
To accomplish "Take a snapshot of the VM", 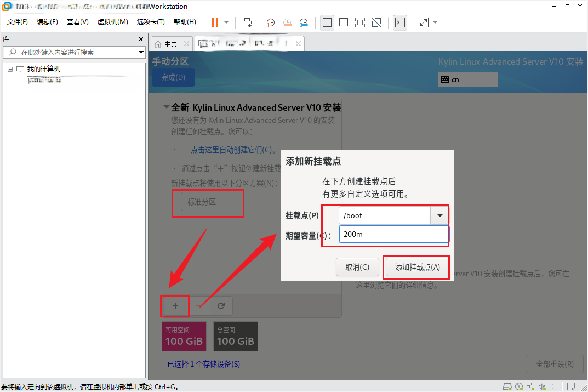I will pyautogui.click(x=270, y=22).
